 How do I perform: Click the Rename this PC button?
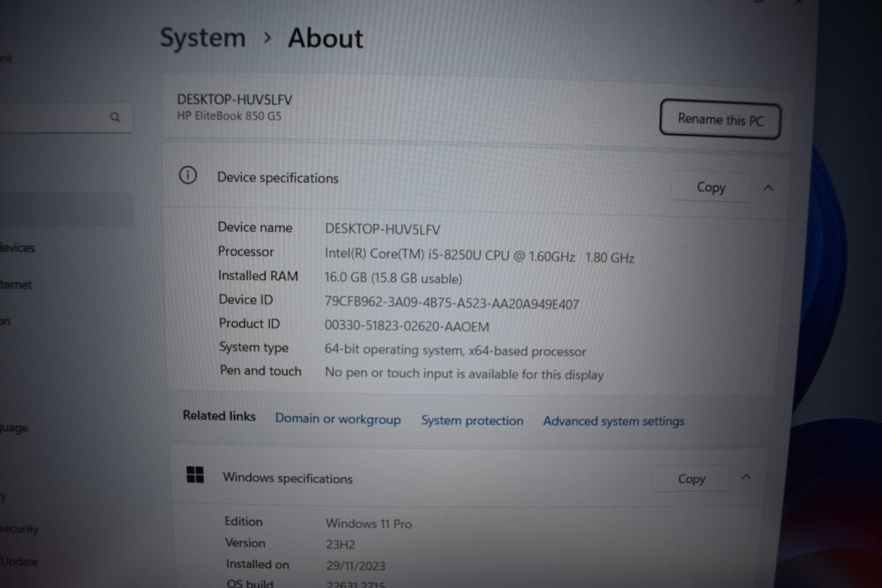click(720, 119)
